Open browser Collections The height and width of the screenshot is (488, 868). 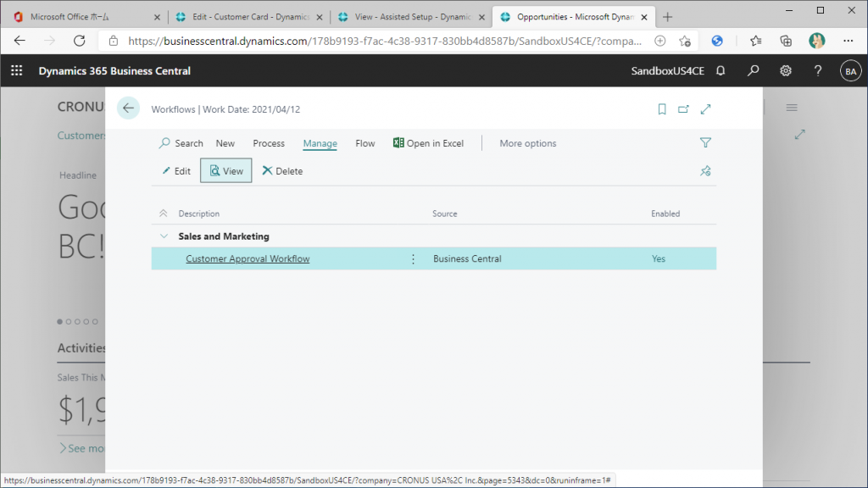click(786, 41)
